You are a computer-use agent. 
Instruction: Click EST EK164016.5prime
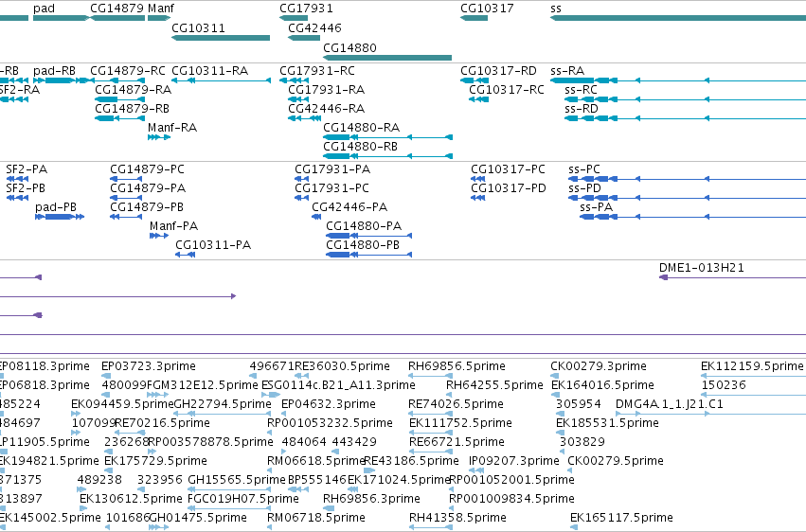[x=603, y=385]
